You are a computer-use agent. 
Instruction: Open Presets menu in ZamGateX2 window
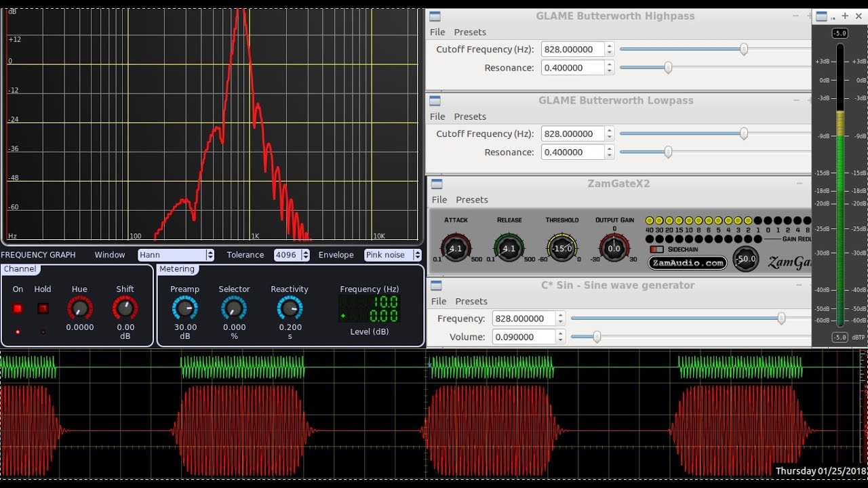472,200
